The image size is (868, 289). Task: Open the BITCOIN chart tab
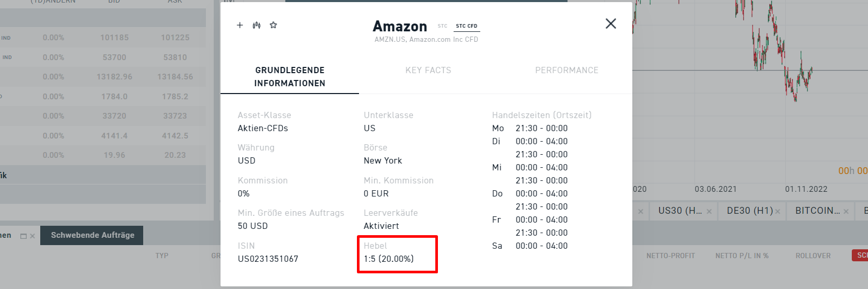[818, 211]
